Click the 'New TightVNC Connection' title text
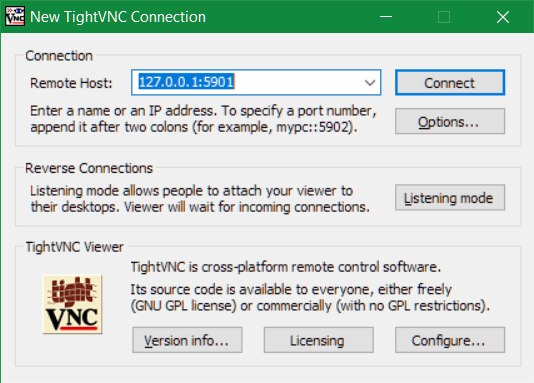Image resolution: width=534 pixels, height=383 pixels. tap(118, 17)
